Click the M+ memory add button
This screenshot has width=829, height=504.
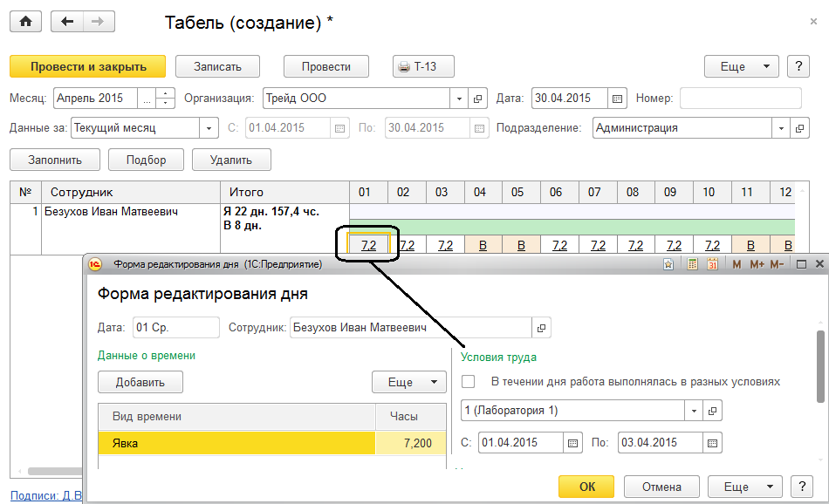(757, 264)
